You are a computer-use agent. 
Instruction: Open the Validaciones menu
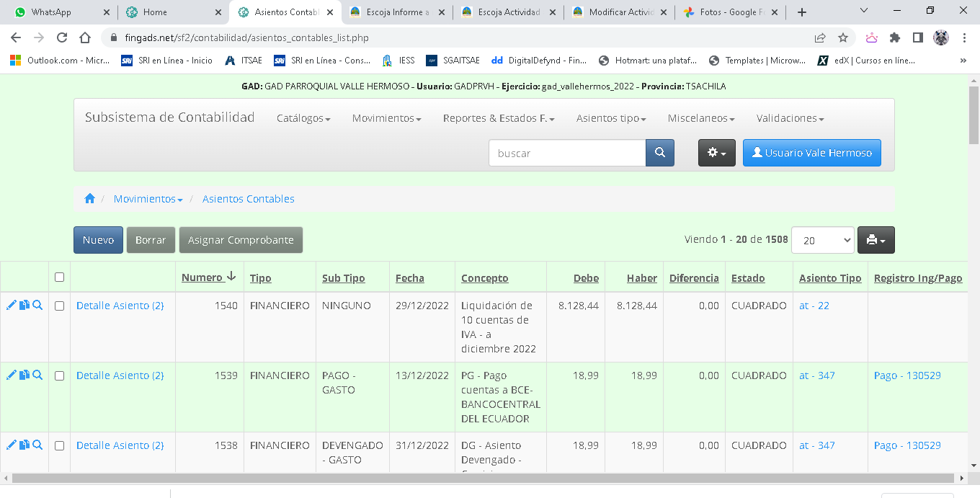pyautogui.click(x=790, y=118)
